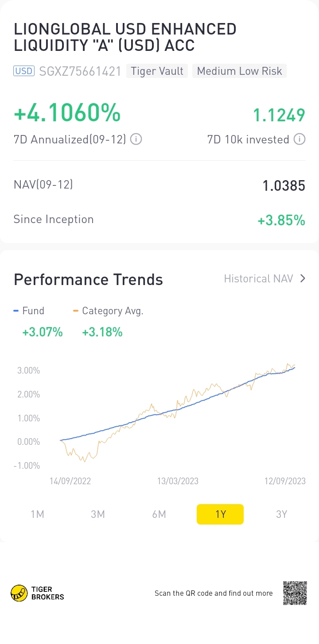Tap the QR code image
The image size is (319, 644).
coord(295,593)
